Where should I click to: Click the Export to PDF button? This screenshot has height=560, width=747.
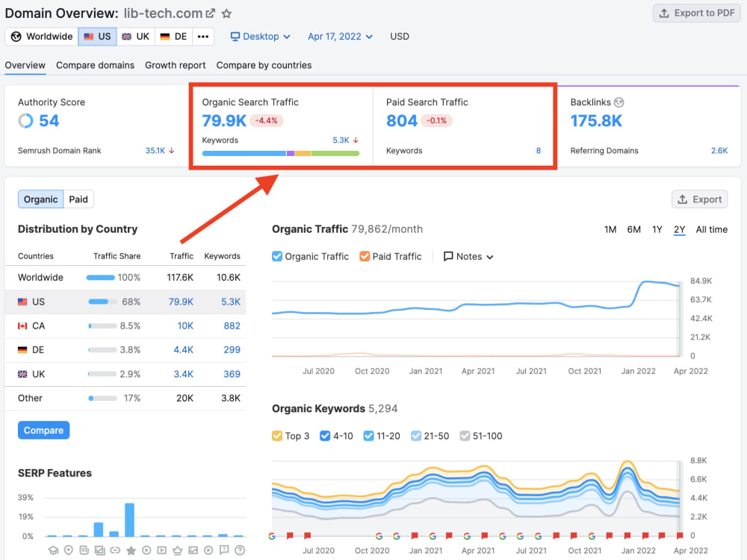coord(696,13)
